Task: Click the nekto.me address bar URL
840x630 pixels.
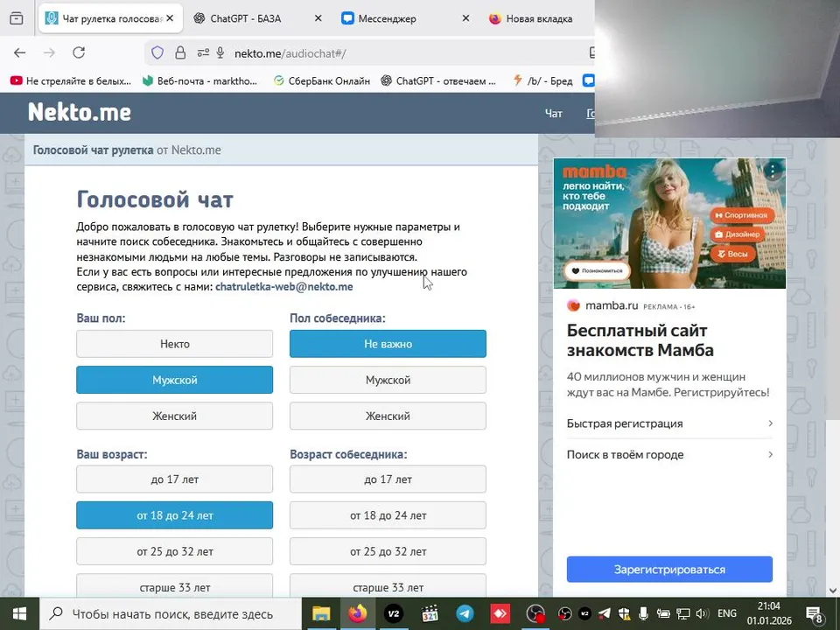Action: click(x=290, y=53)
